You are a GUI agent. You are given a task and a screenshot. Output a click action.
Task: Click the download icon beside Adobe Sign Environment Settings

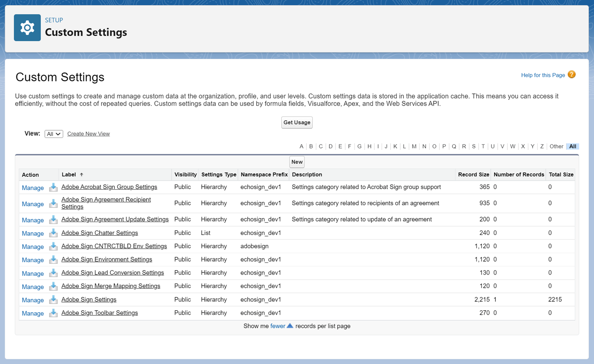(x=53, y=260)
